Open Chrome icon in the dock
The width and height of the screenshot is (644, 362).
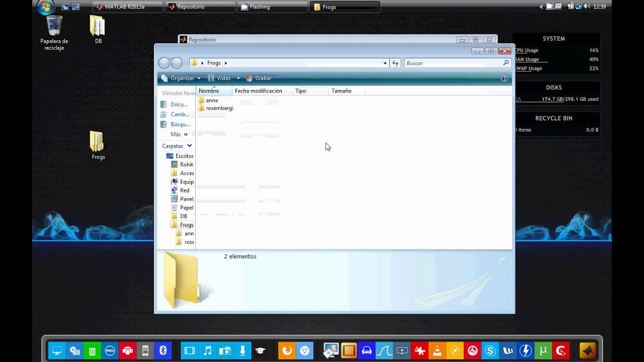coord(305,350)
